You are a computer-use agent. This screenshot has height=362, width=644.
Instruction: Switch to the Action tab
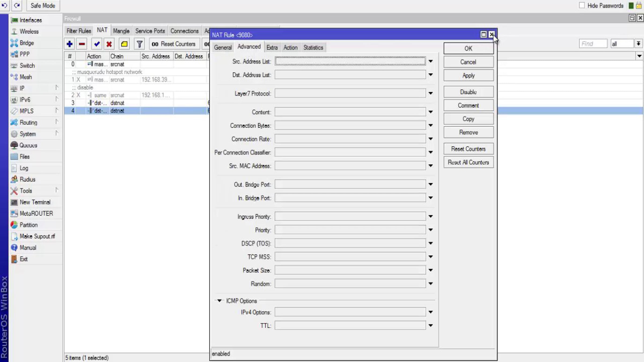tap(290, 47)
